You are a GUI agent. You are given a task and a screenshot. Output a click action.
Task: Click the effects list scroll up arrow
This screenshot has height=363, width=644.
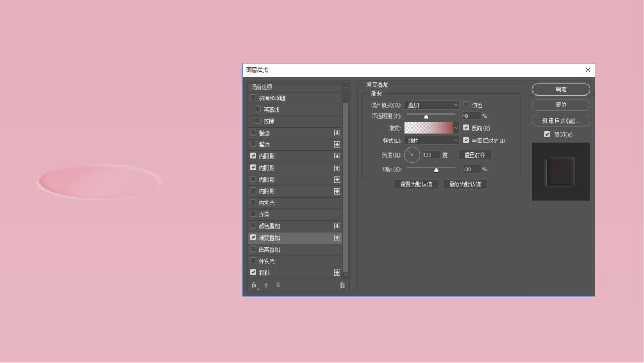pyautogui.click(x=345, y=88)
